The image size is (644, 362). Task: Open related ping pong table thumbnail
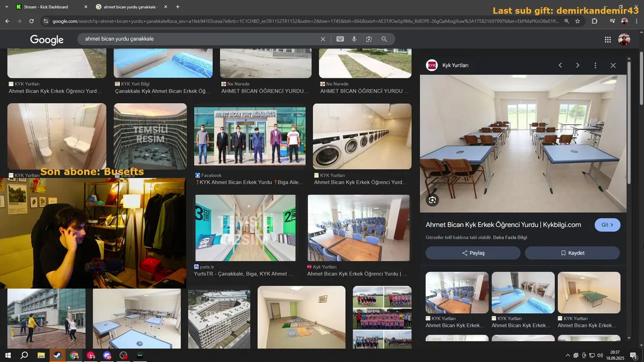(x=589, y=293)
